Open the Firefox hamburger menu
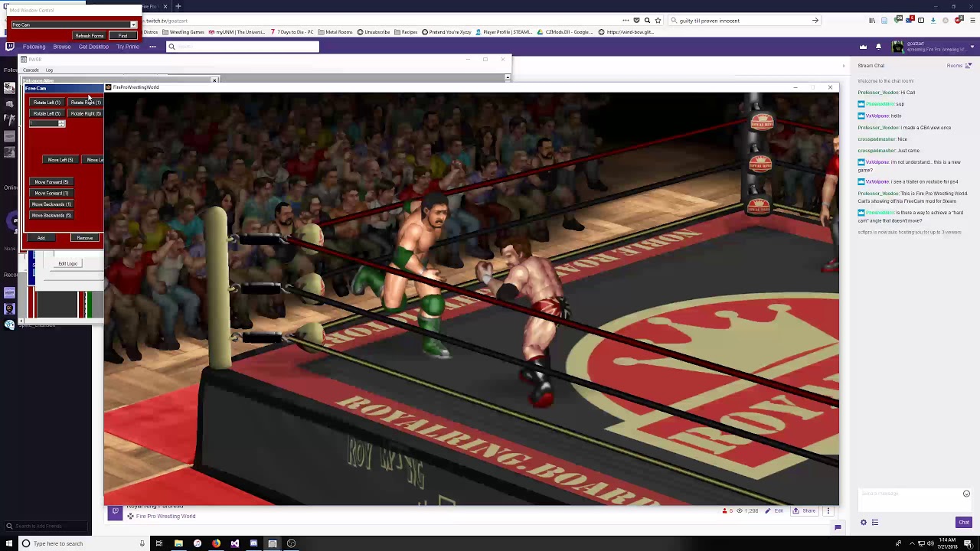Screen dimensions: 980x551 pyautogui.click(x=971, y=21)
